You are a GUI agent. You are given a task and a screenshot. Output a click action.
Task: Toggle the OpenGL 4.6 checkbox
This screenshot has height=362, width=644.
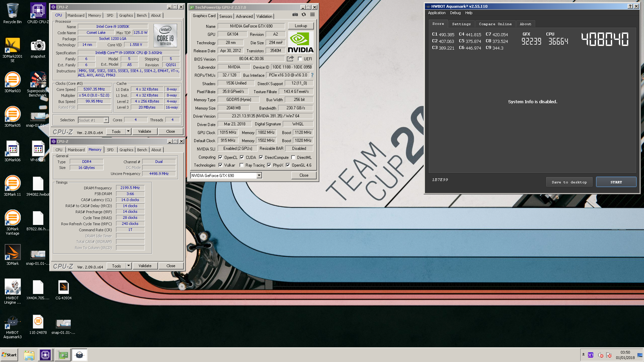pyautogui.click(x=288, y=165)
